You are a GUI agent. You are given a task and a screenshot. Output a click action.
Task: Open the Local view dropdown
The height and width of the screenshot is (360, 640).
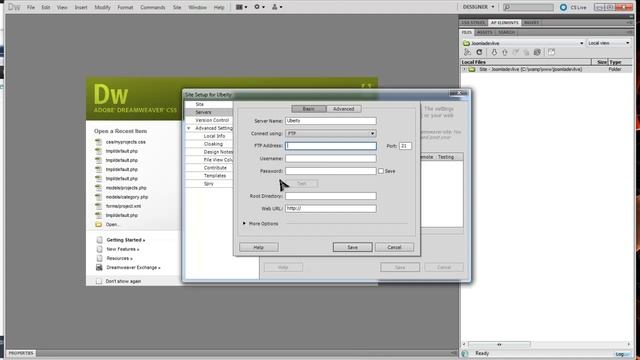pyautogui.click(x=609, y=43)
